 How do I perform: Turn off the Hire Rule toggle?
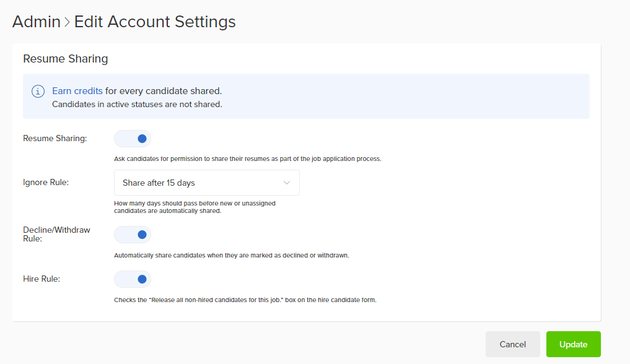point(133,279)
